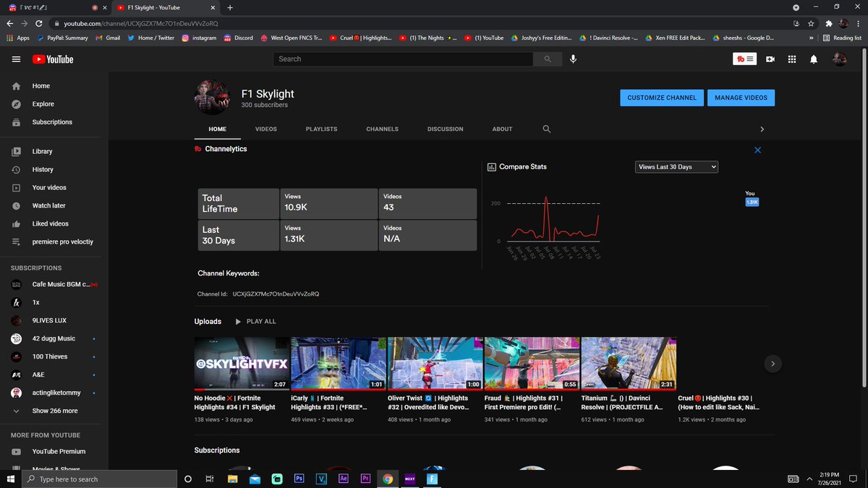868x488 pixels.
Task: Open the YouTube apps grid
Action: coord(792,59)
